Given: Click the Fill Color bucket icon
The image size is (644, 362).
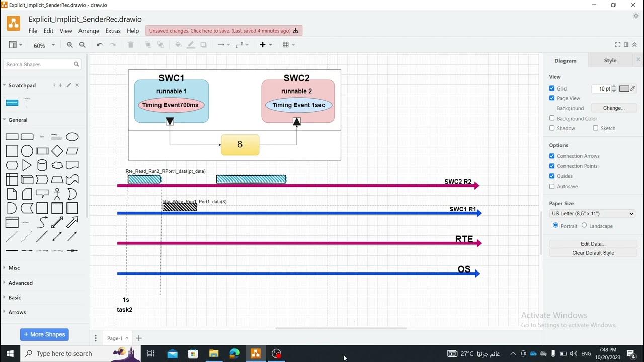Looking at the screenshot, I should coord(178,45).
